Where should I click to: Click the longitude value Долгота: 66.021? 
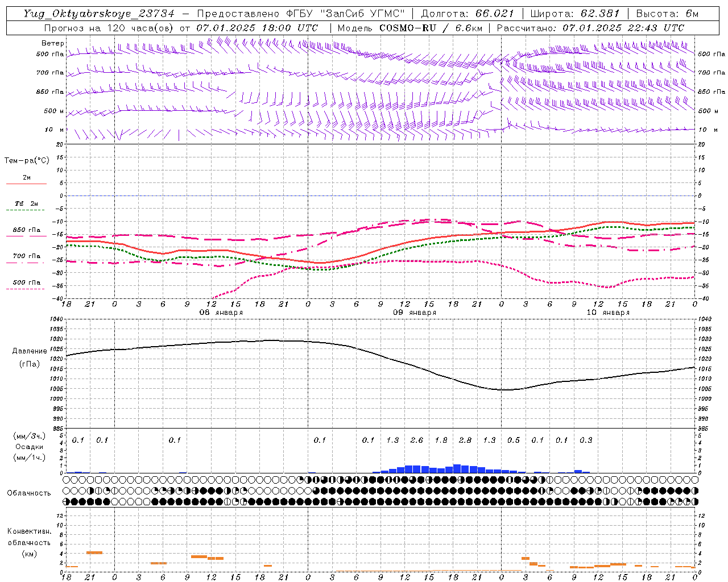tap(468, 14)
